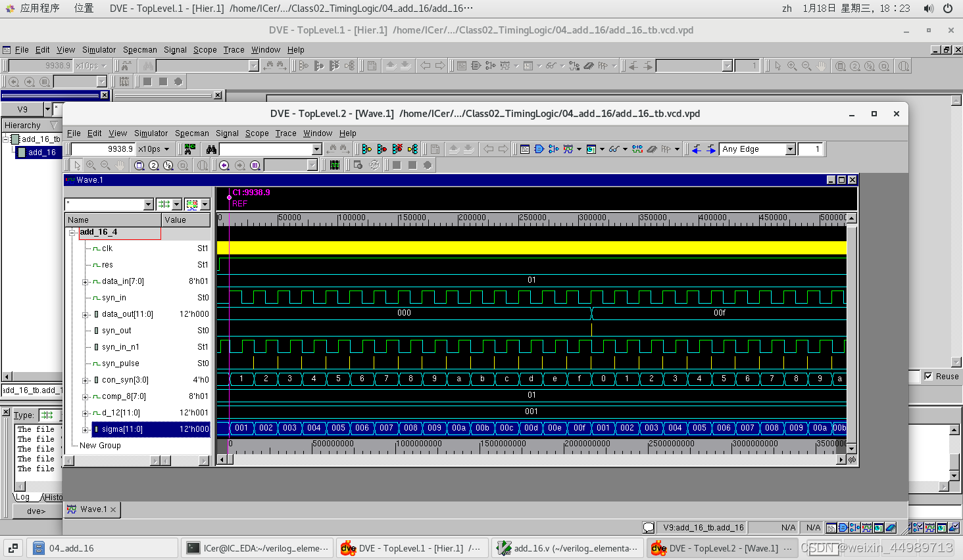Expand the d_12[11:0] bus
This screenshot has height=560, width=963.
click(85, 413)
